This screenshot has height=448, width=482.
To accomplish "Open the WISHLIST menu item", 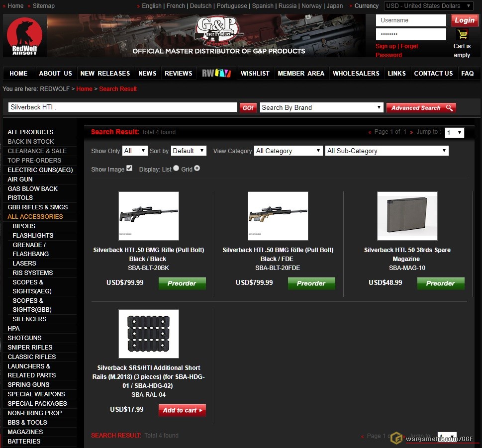I will (x=255, y=73).
